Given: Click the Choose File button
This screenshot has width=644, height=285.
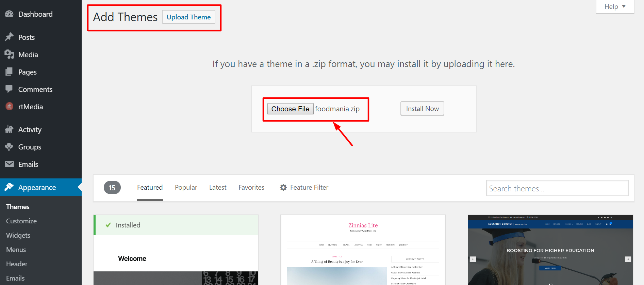Looking at the screenshot, I should click(290, 109).
